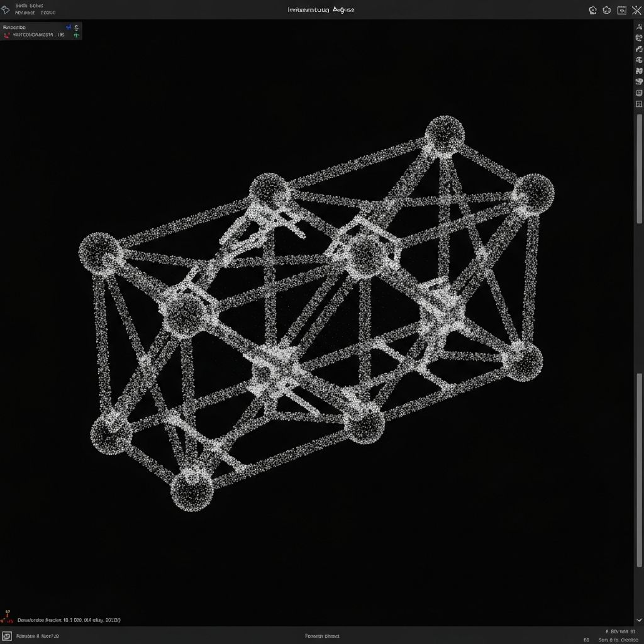Click the globe-shaped icon in the top-right toolbar
This screenshot has height=644, width=644.
pyautogui.click(x=592, y=10)
